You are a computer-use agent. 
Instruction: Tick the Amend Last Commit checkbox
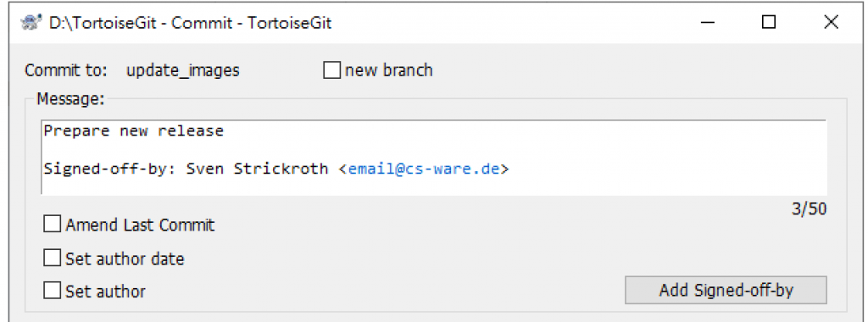(52, 225)
